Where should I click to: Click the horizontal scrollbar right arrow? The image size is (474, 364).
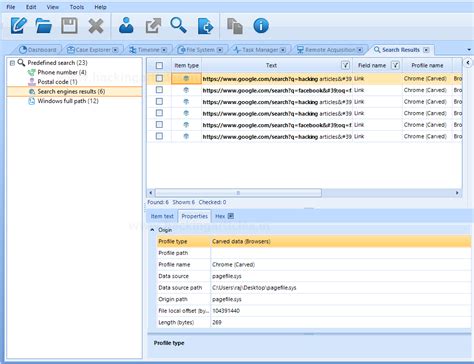tap(457, 193)
